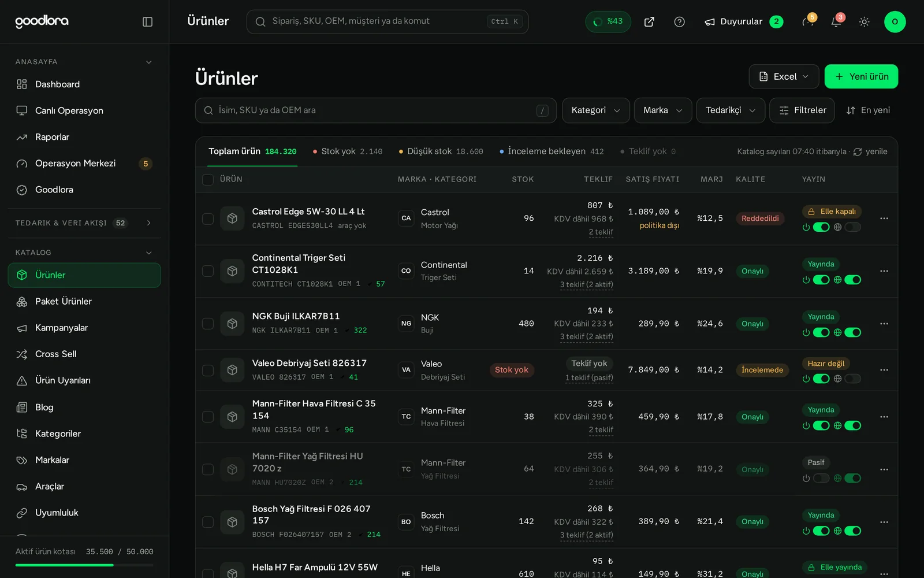Open the external link icon in header
Screen dimensions: 924x578
click(649, 21)
